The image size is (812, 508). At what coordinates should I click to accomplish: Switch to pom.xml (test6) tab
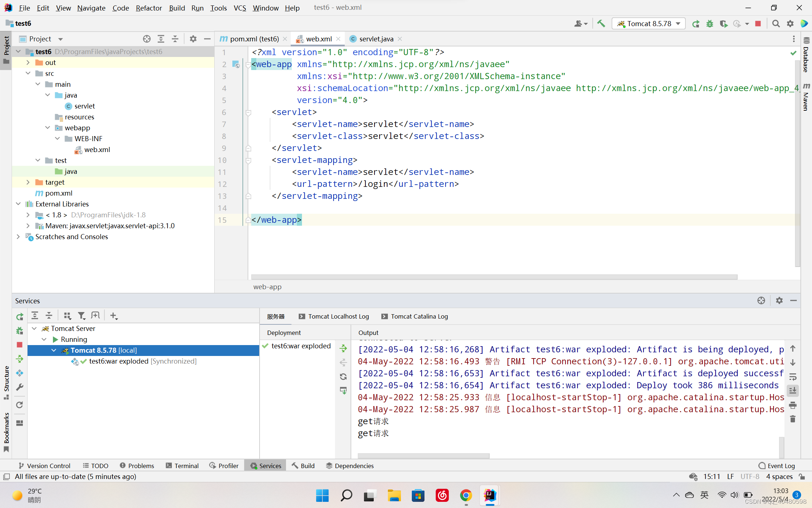(254, 39)
